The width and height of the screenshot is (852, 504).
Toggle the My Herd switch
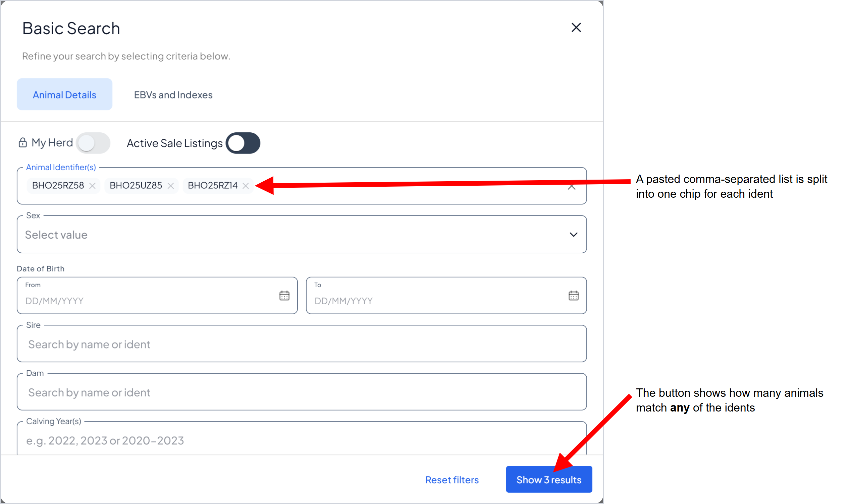coord(93,143)
